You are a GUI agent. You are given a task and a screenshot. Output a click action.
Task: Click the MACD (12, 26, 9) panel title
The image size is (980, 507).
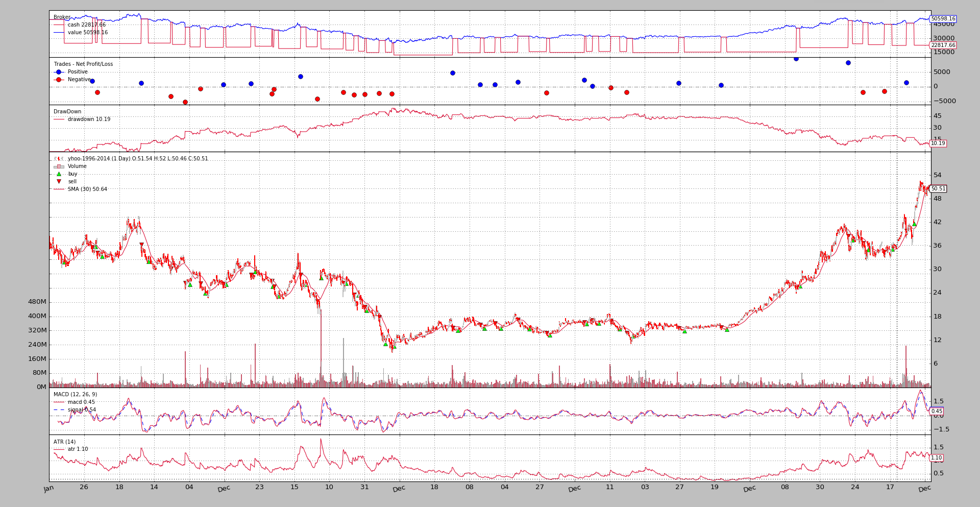pos(75,395)
